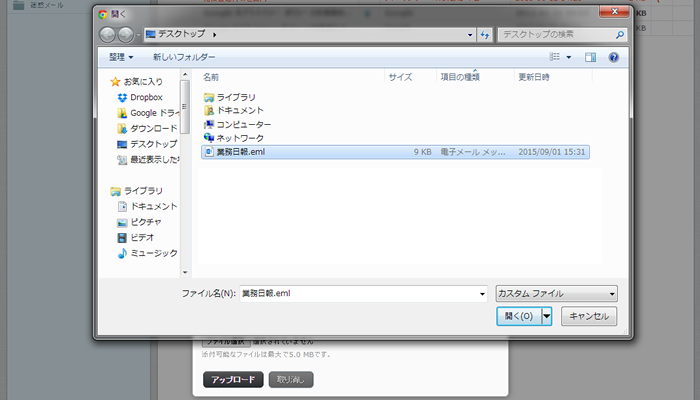This screenshot has width=700, height=400.
Task: Click the ミュージック library icon
Action: [122, 253]
